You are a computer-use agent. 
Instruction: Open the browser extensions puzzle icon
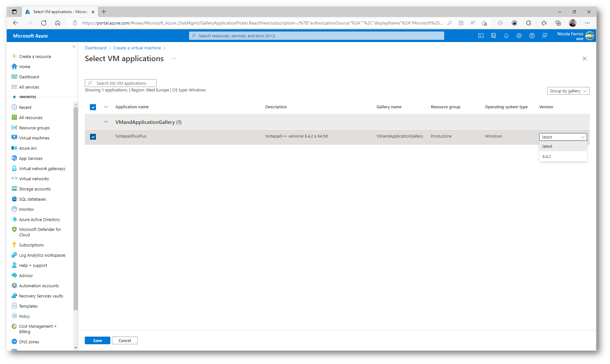[x=528, y=23]
